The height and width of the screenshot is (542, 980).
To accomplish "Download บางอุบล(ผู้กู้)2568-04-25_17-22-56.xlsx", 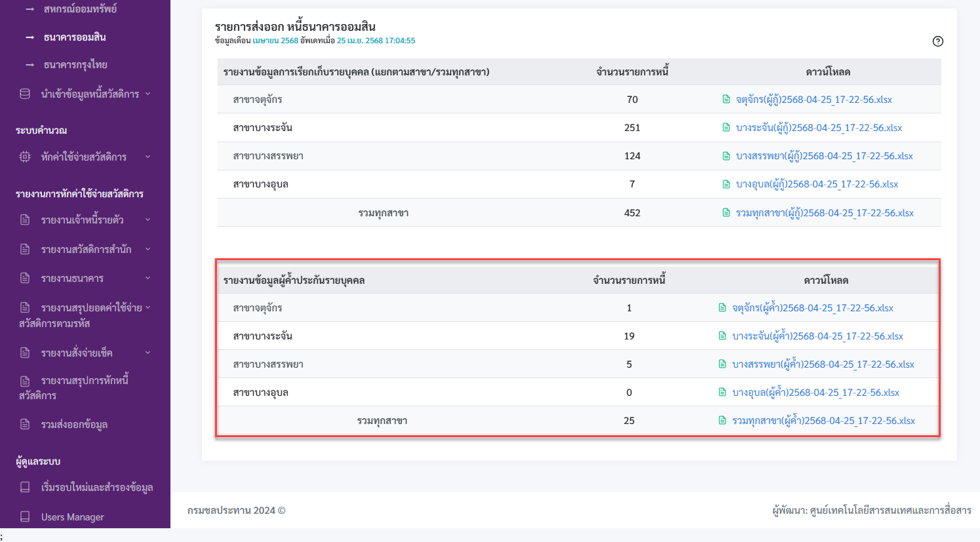I will coord(817,184).
